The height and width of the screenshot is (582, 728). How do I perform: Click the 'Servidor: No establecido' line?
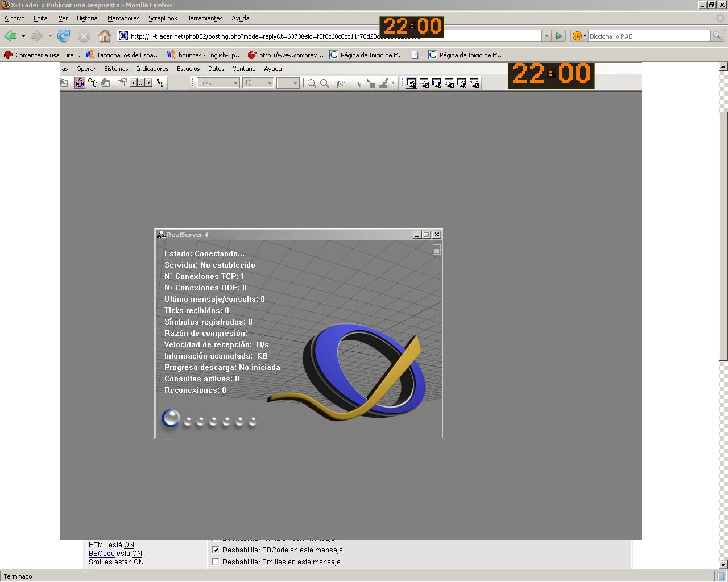pyautogui.click(x=210, y=265)
